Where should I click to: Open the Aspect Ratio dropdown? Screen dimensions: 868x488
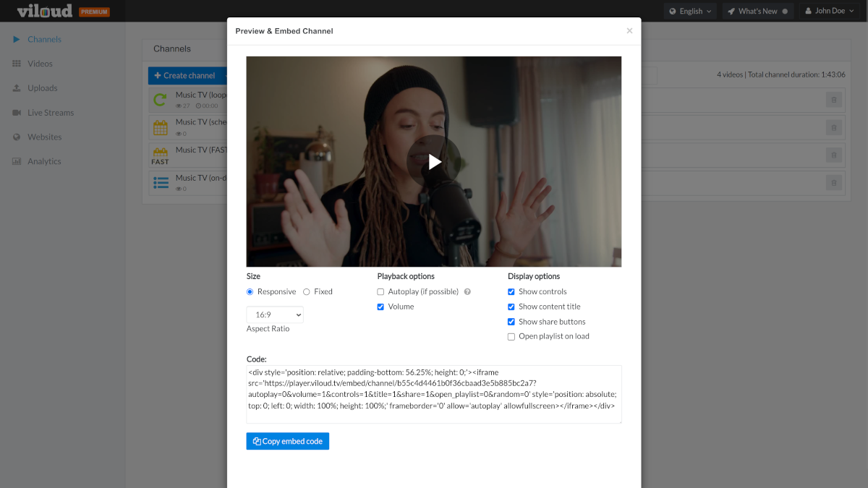pyautogui.click(x=275, y=314)
